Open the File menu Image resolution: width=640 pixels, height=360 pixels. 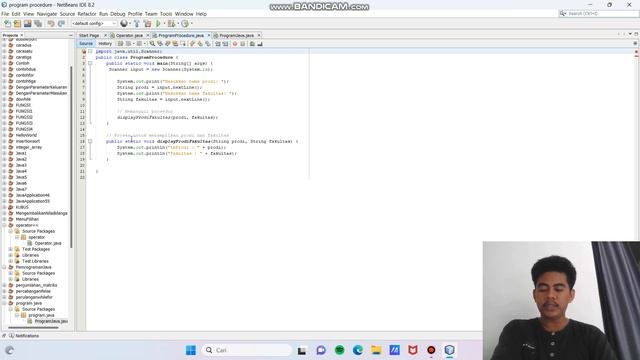[5, 14]
